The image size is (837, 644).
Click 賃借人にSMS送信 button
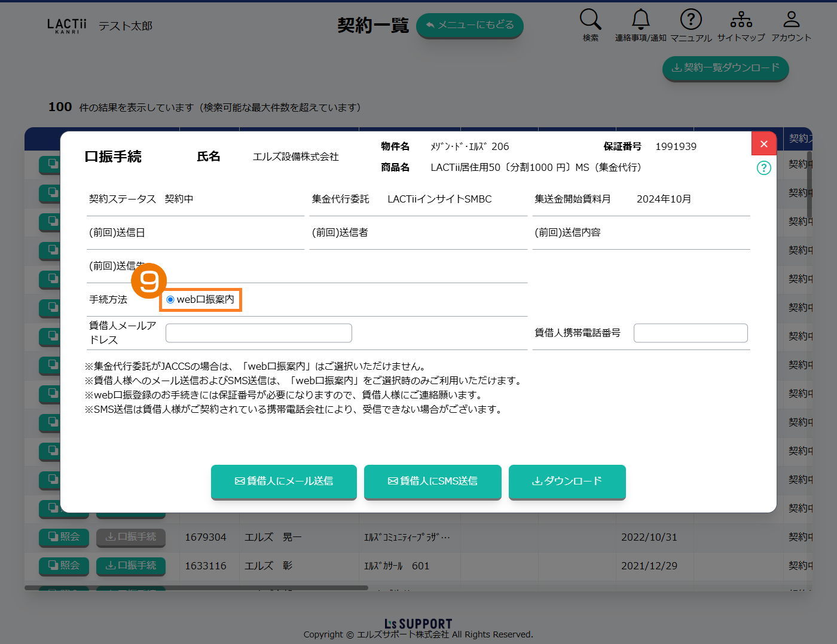click(432, 482)
